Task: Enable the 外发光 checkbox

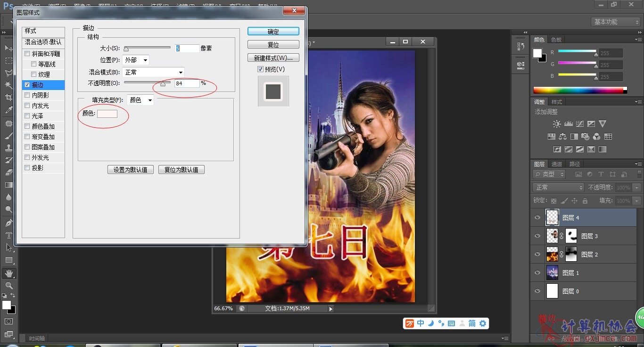Action: pyautogui.click(x=27, y=157)
